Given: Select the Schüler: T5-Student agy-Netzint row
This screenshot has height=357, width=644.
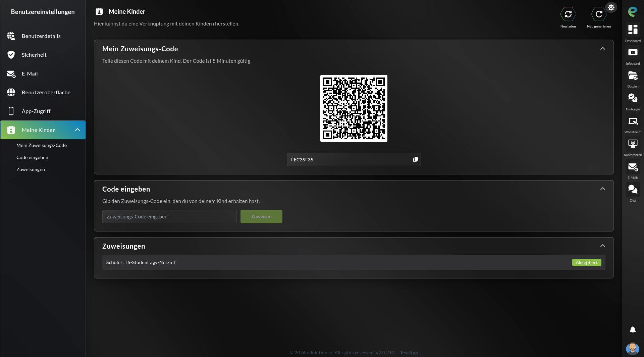Looking at the screenshot, I should tap(354, 262).
